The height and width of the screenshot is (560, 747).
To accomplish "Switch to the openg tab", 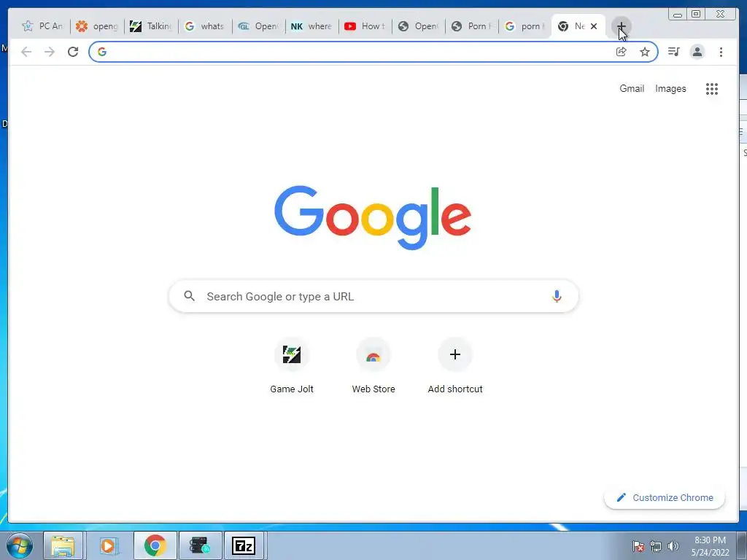I will pyautogui.click(x=97, y=26).
